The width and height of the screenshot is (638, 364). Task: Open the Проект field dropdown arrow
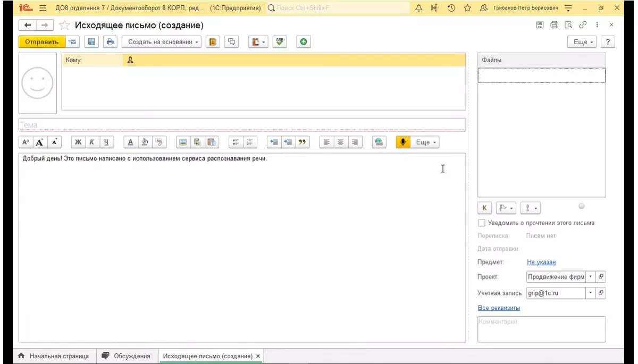click(x=590, y=277)
